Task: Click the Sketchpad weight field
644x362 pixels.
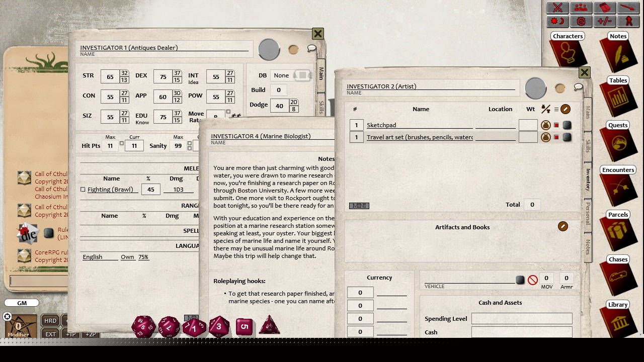Action: (x=528, y=125)
